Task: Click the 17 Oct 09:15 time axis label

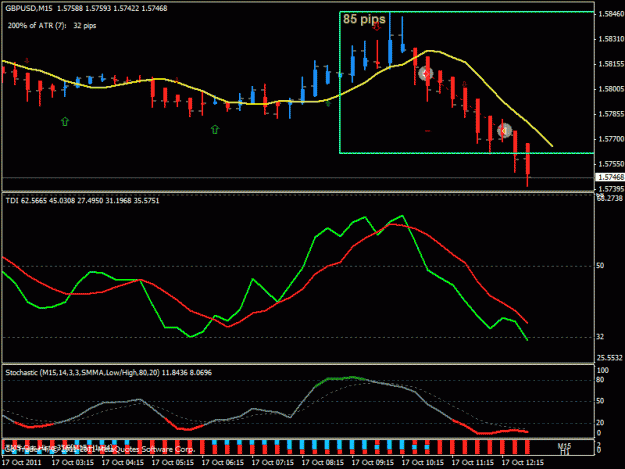Action: [373, 462]
